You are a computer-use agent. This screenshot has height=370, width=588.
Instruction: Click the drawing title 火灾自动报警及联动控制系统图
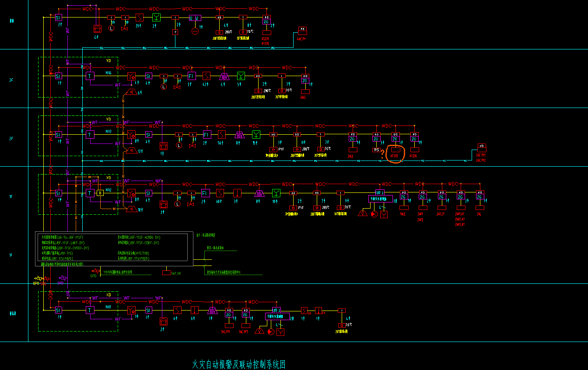[239, 364]
